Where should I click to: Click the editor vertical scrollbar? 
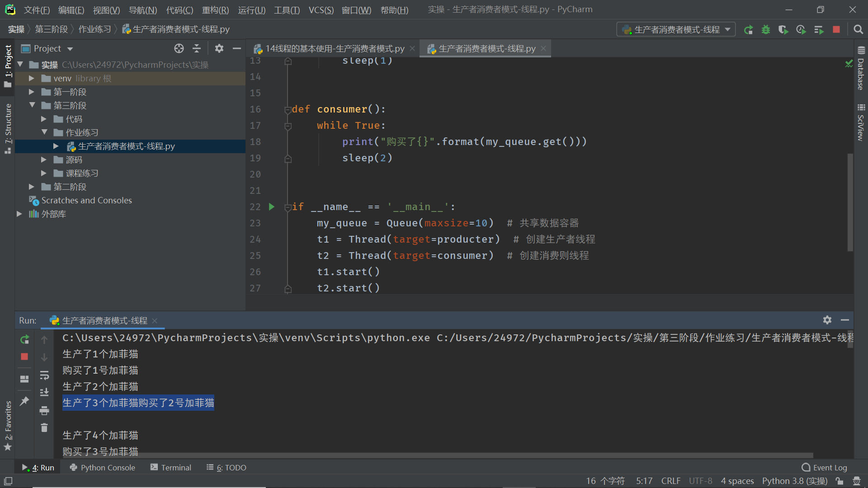point(850,202)
